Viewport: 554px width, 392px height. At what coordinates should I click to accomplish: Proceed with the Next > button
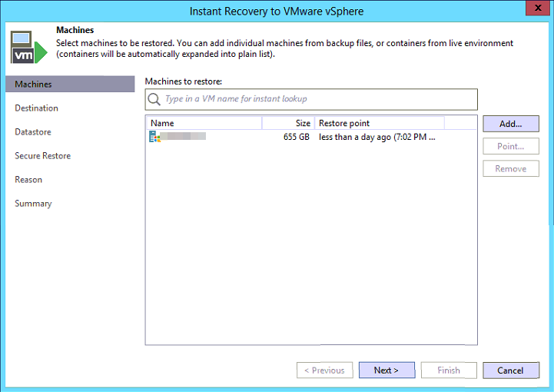(386, 370)
